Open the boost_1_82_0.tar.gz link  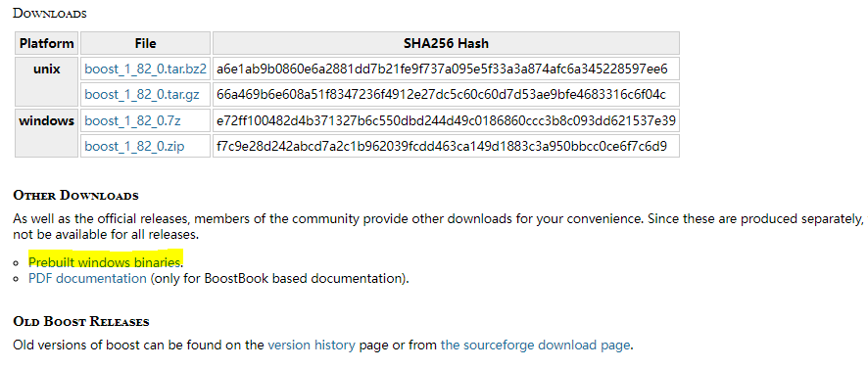tap(142, 95)
